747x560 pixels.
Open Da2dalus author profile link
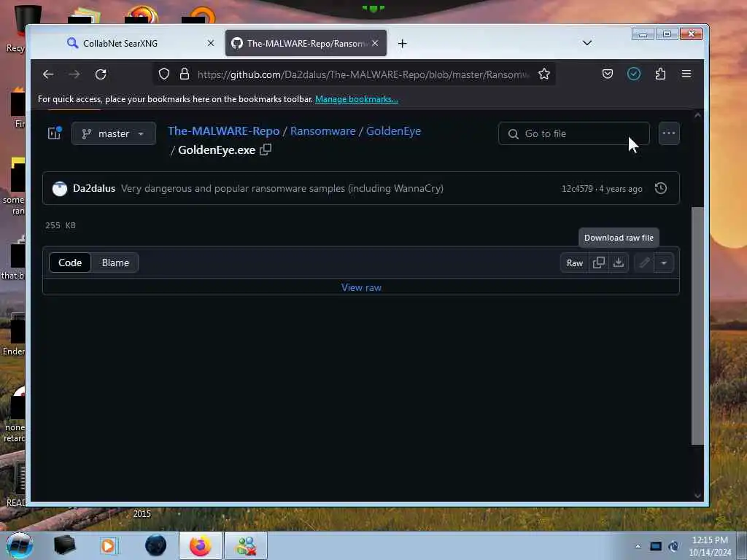[x=94, y=189]
